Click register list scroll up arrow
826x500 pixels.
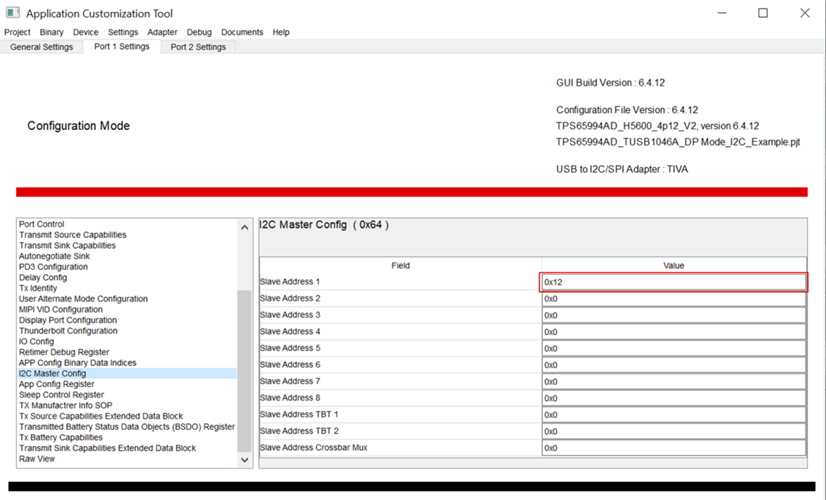(x=244, y=228)
